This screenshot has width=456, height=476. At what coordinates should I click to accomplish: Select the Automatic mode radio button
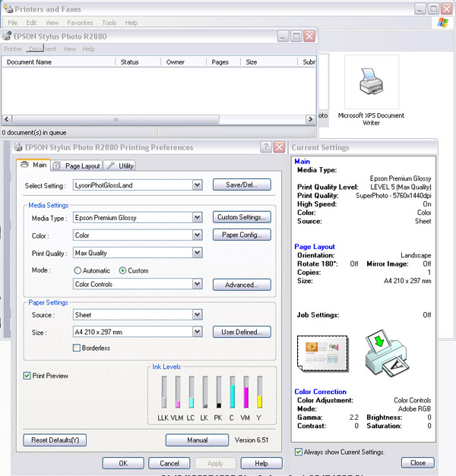(x=78, y=270)
